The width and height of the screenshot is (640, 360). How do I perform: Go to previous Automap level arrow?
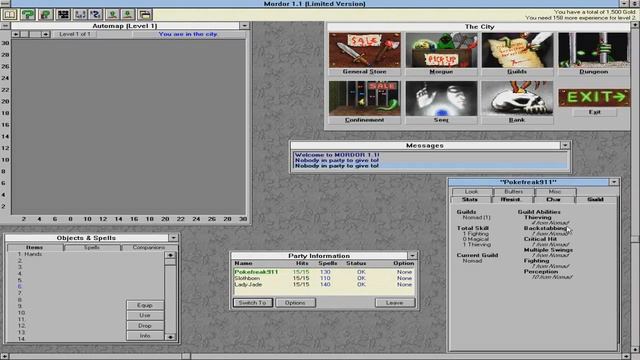tap(16, 34)
